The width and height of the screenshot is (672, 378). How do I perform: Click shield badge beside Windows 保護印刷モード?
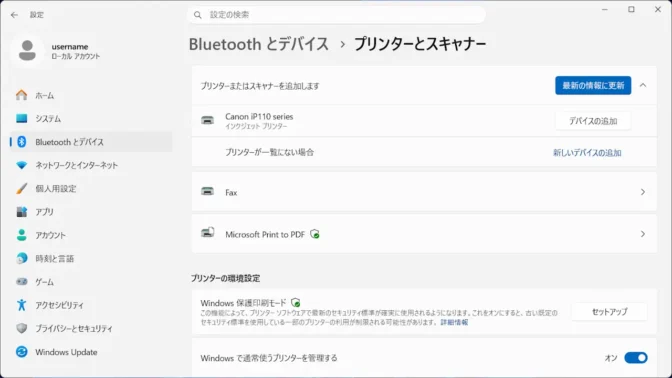click(x=296, y=303)
